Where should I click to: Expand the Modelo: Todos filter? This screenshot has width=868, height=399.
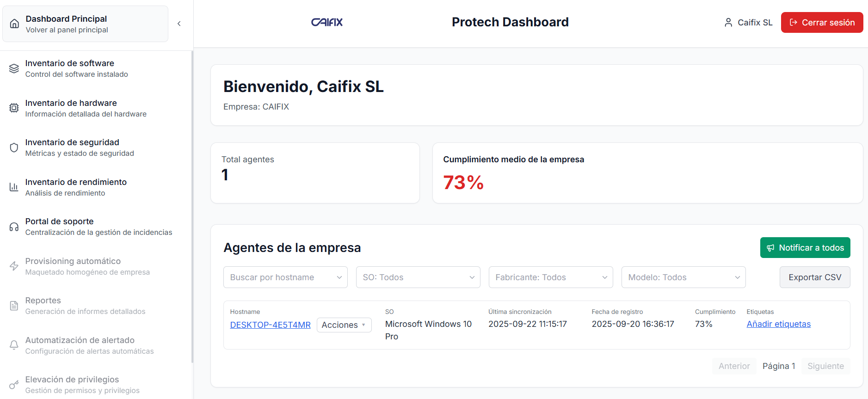(x=683, y=277)
